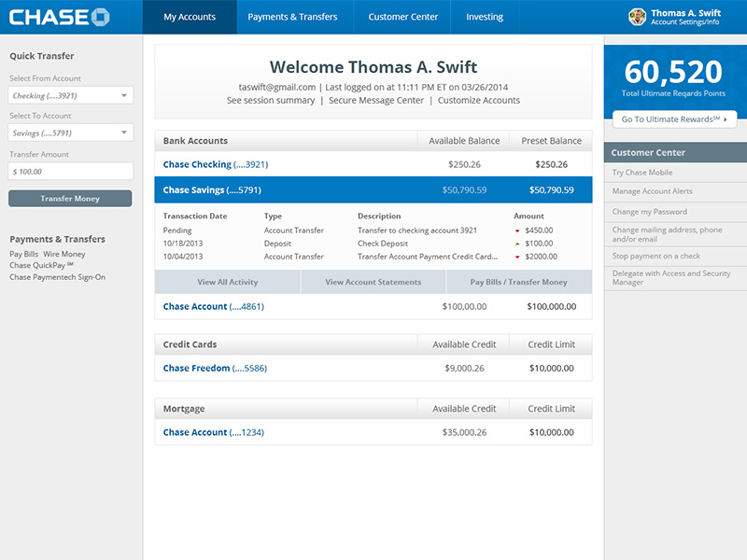
Task: Open the Secure Message Center link
Action: click(x=375, y=101)
